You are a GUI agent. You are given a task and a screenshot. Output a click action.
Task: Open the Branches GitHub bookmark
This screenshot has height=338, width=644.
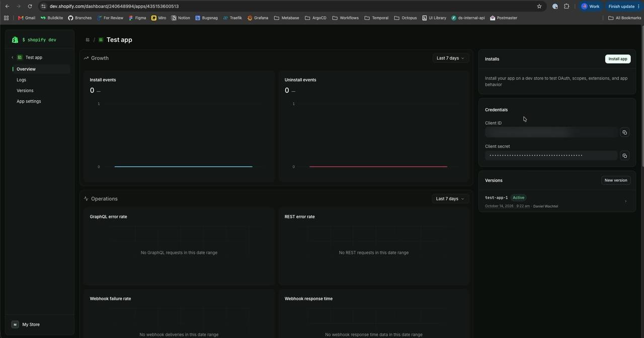[79, 18]
